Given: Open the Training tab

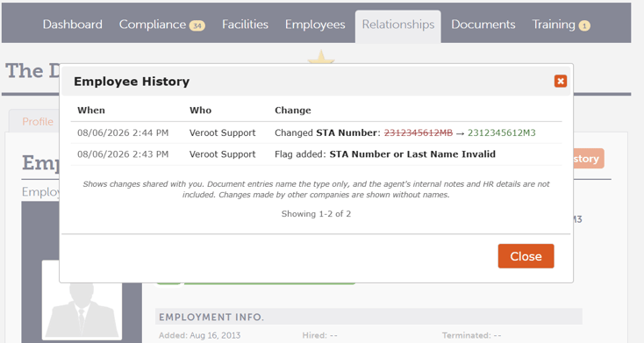Looking at the screenshot, I should [x=554, y=25].
